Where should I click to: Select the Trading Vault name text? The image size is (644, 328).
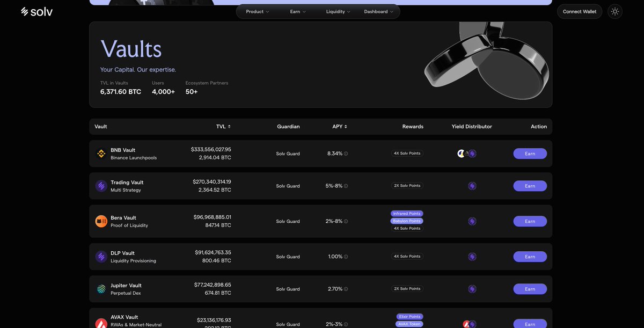pyautogui.click(x=127, y=183)
